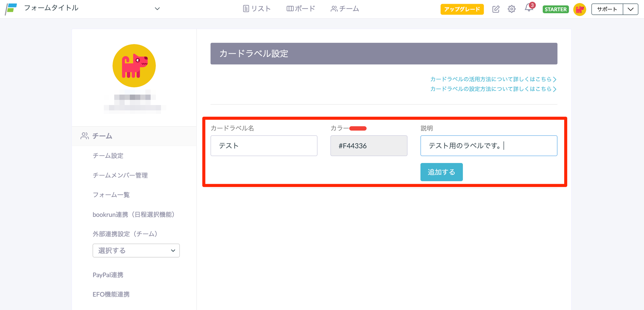Image resolution: width=644 pixels, height=310 pixels.
Task: Open the Support dropdown arrow
Action: [x=630, y=9]
